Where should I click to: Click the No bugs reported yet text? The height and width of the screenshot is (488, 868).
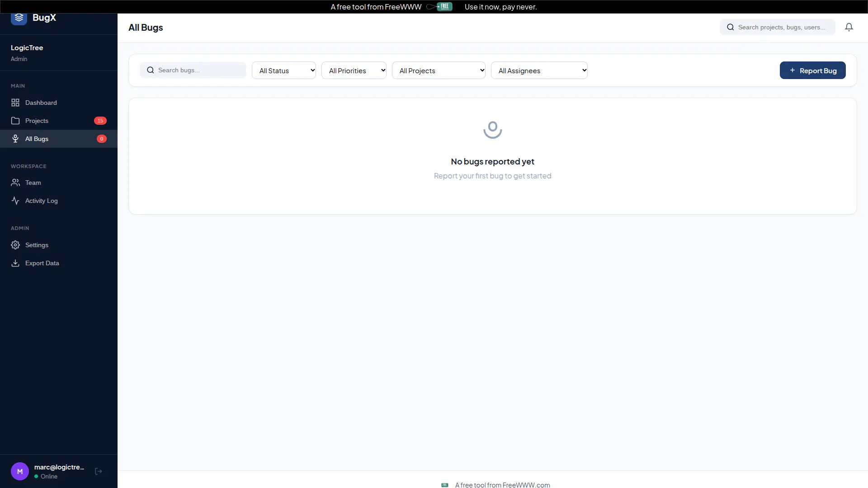(x=492, y=161)
